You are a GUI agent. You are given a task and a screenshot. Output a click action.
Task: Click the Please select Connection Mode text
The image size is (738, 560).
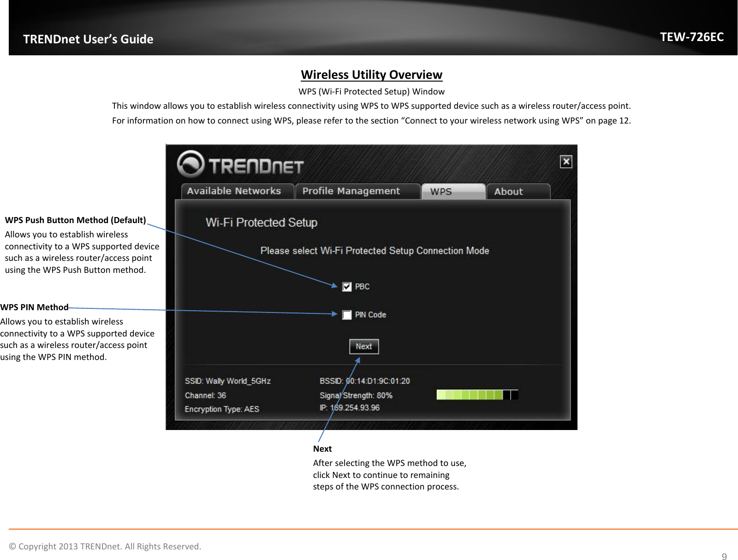point(375,251)
